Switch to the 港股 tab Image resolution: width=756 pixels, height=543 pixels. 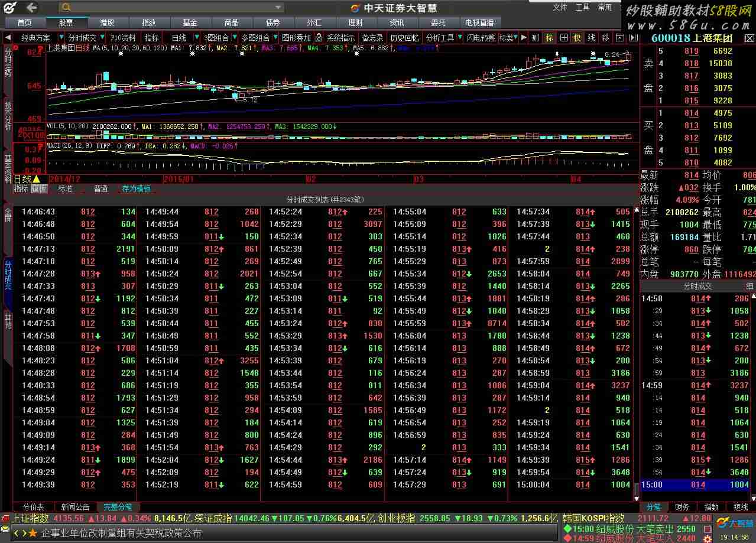pos(107,22)
